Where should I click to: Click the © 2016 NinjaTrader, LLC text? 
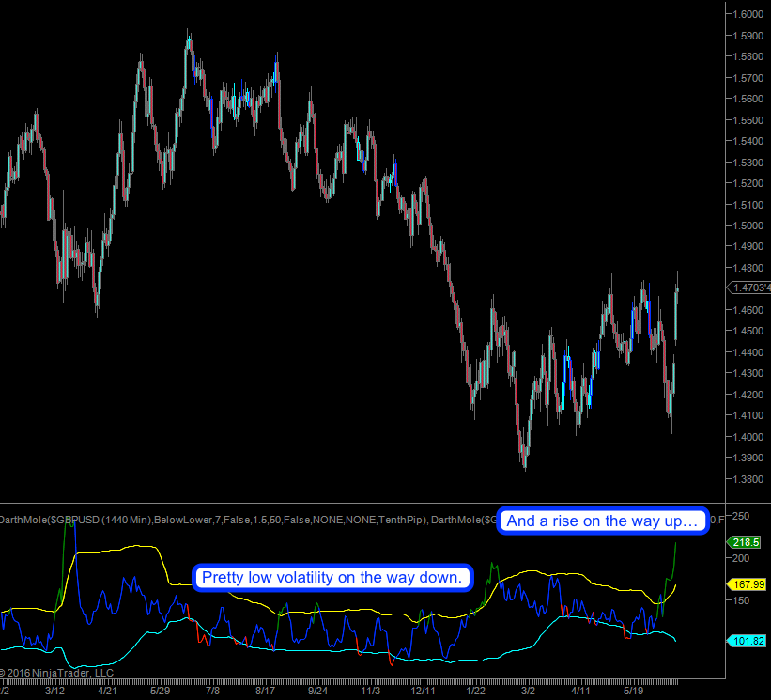58,672
